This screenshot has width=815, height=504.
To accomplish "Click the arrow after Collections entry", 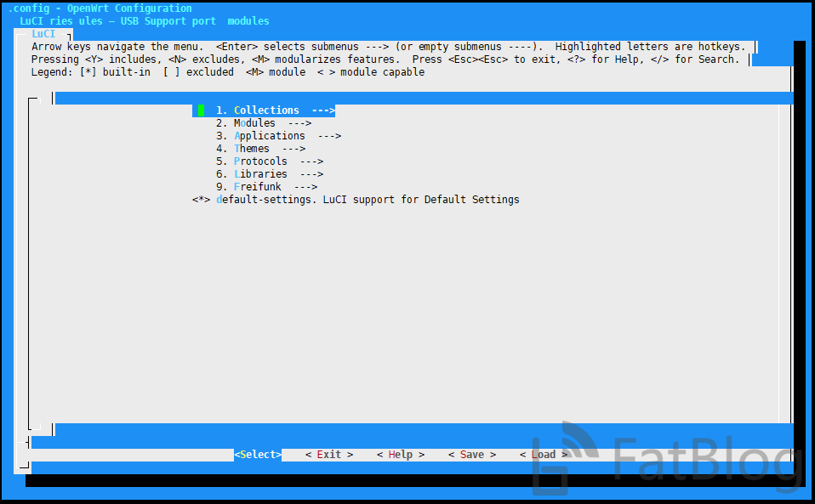I will tap(323, 110).
